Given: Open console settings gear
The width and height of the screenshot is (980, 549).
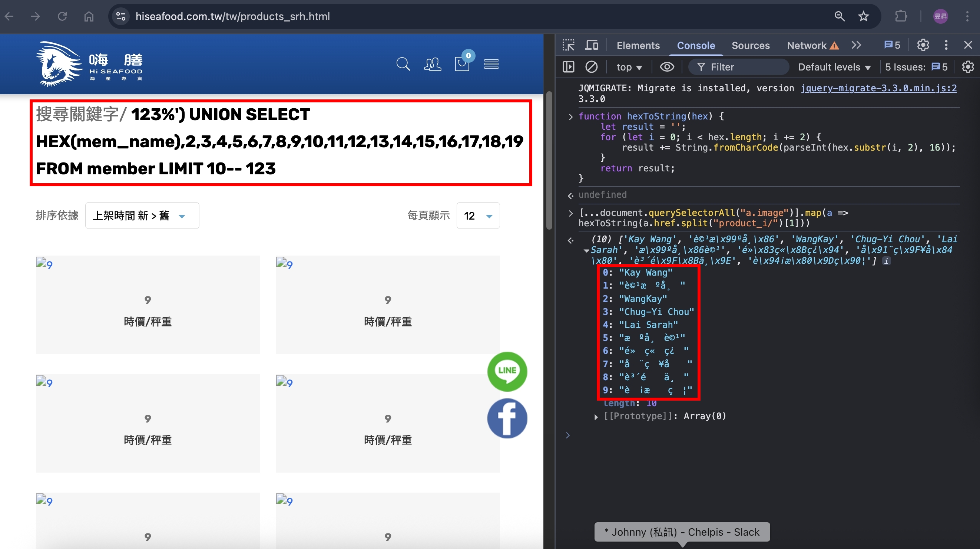Looking at the screenshot, I should point(968,67).
